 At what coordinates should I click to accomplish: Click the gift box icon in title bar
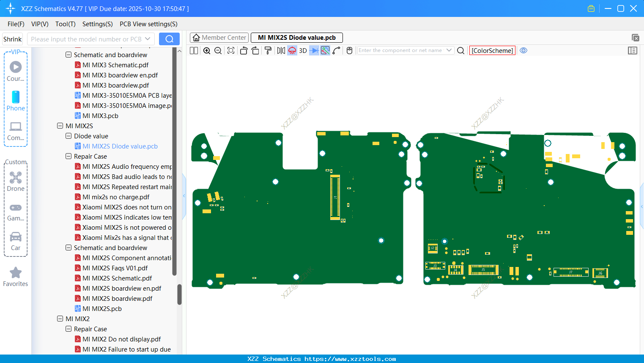pos(591,8)
